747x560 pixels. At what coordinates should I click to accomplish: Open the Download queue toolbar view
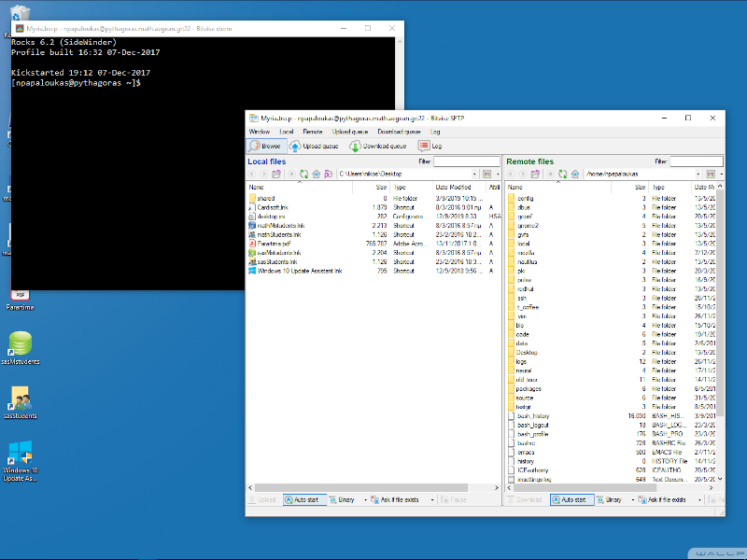click(378, 147)
